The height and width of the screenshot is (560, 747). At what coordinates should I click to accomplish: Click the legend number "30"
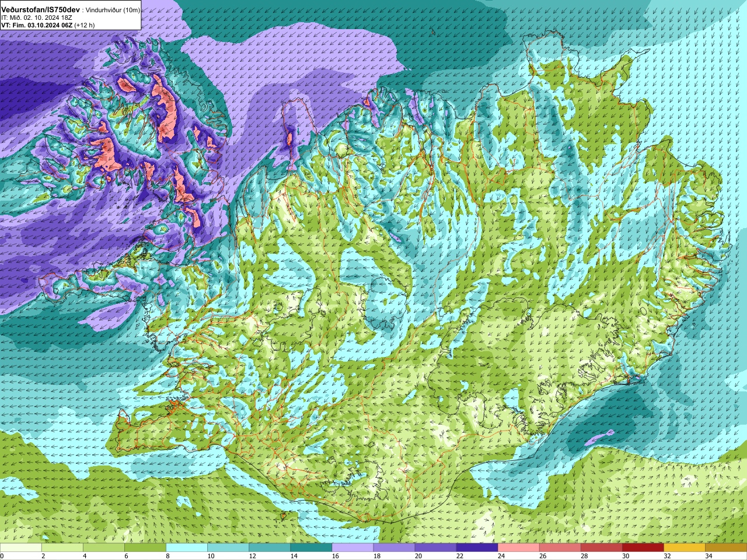(x=626, y=556)
